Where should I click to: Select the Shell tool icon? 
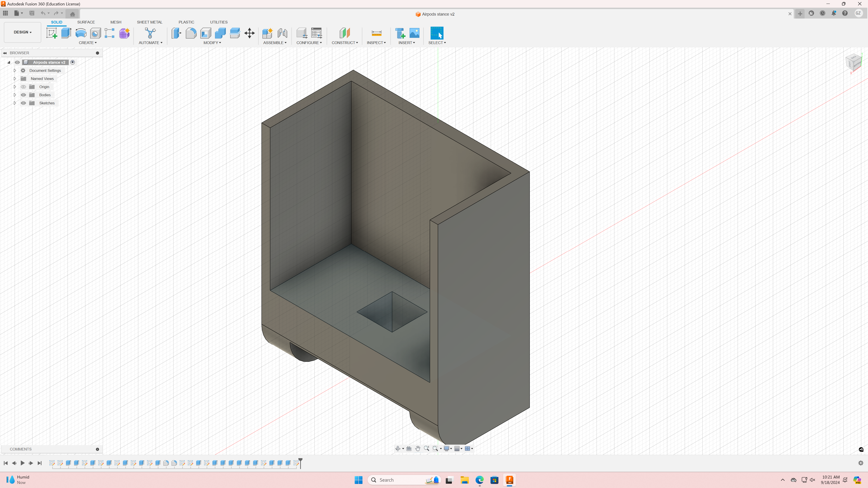tap(205, 33)
